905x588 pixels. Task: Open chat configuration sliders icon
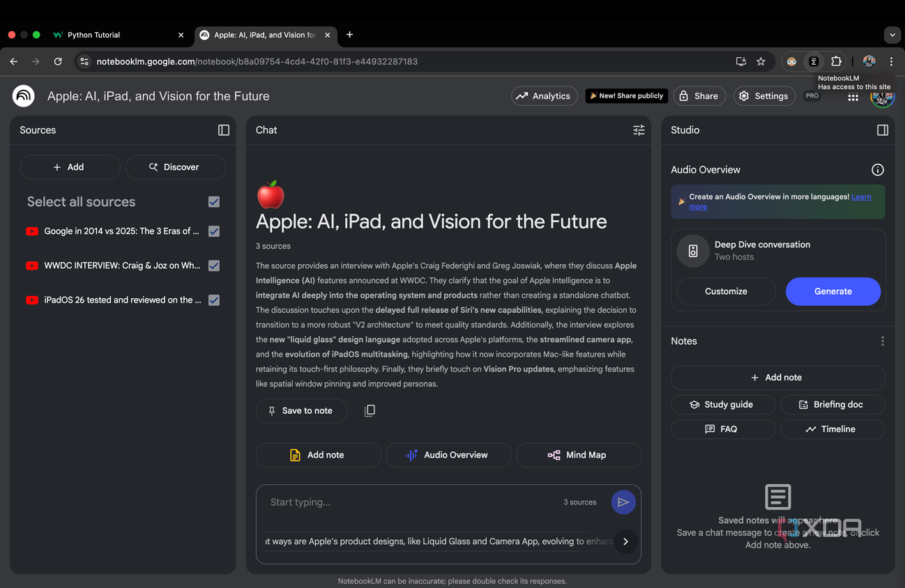639,130
